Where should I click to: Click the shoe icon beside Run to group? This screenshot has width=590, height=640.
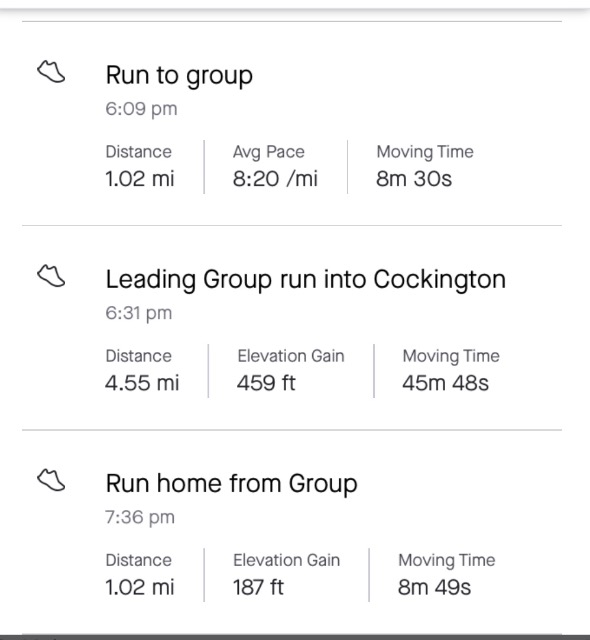point(51,72)
